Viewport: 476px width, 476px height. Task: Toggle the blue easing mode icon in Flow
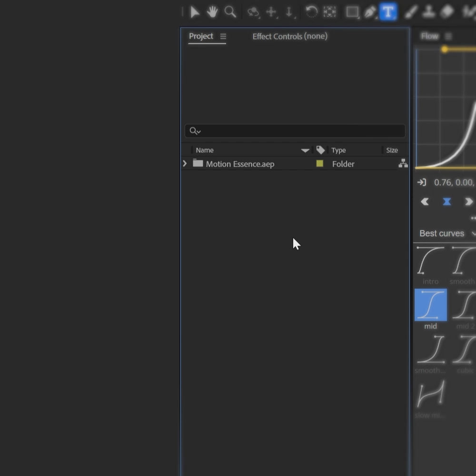click(x=446, y=201)
